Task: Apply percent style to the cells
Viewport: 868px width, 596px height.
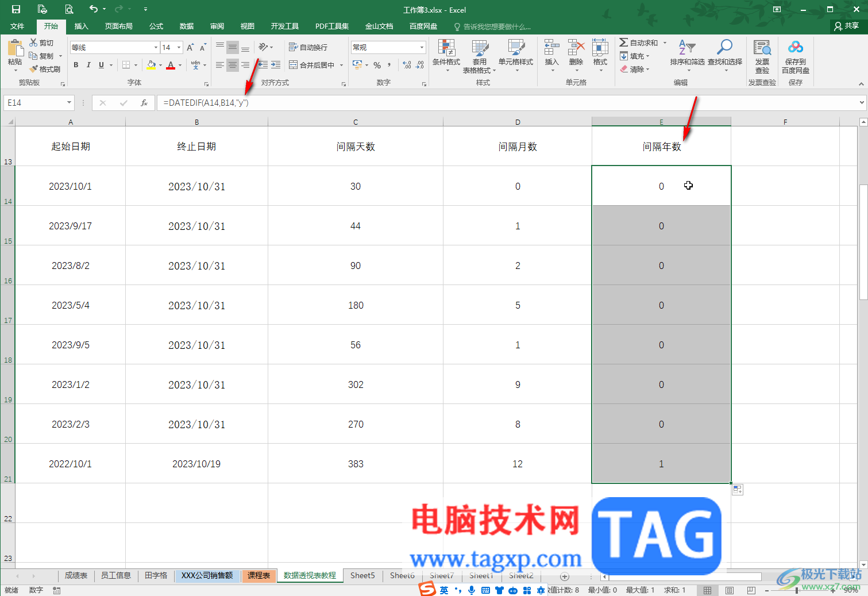Action: [377, 65]
